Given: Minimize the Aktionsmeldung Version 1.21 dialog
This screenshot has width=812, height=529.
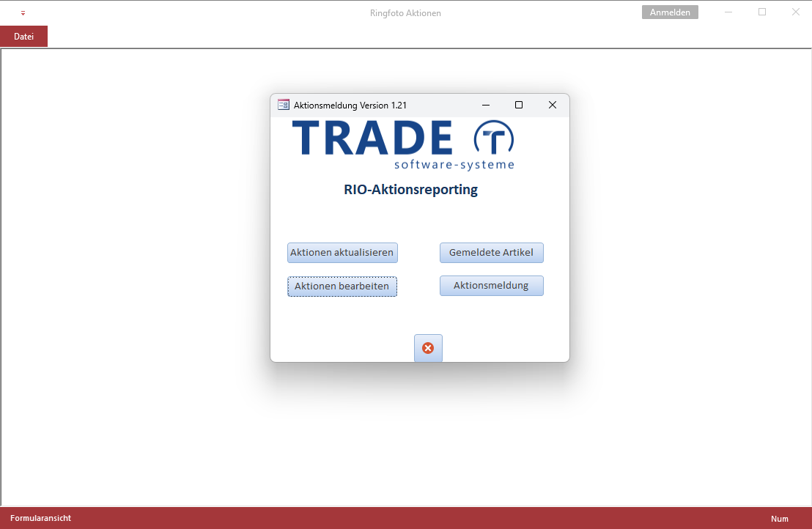Looking at the screenshot, I should pyautogui.click(x=486, y=105).
